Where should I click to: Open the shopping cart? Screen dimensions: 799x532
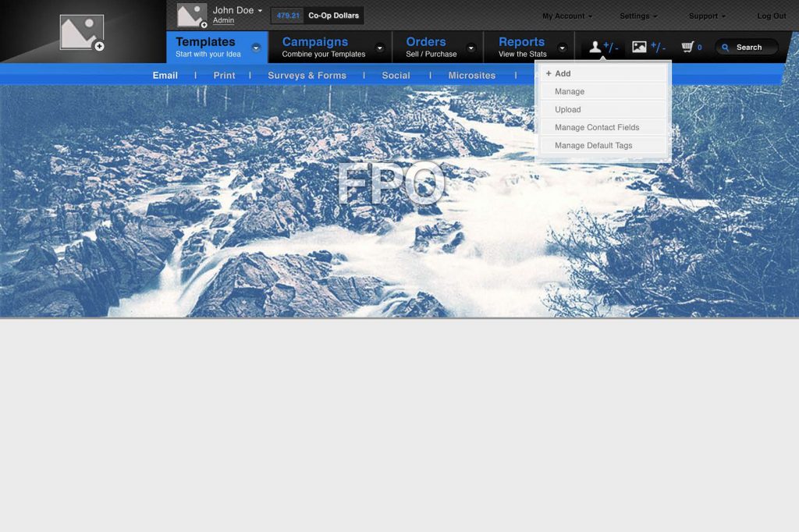coord(691,48)
